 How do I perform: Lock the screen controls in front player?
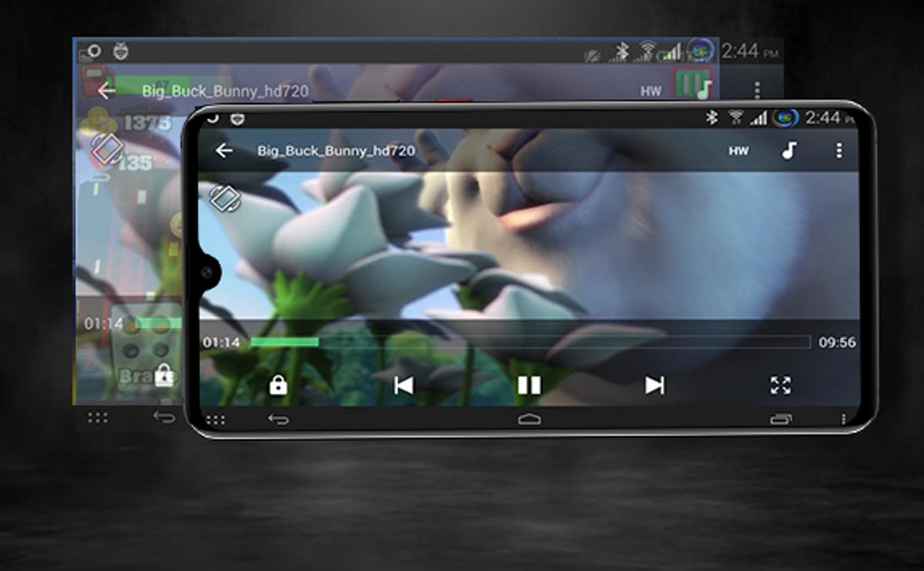click(278, 385)
